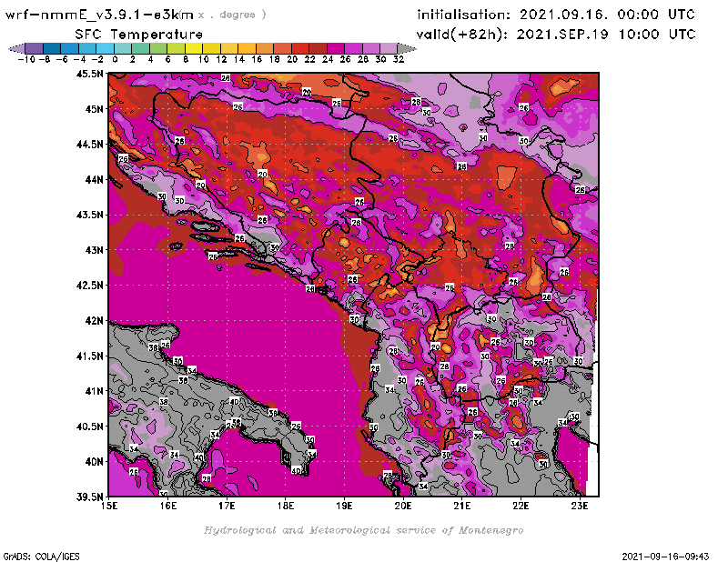Click the 19E longitude label

(x=344, y=506)
